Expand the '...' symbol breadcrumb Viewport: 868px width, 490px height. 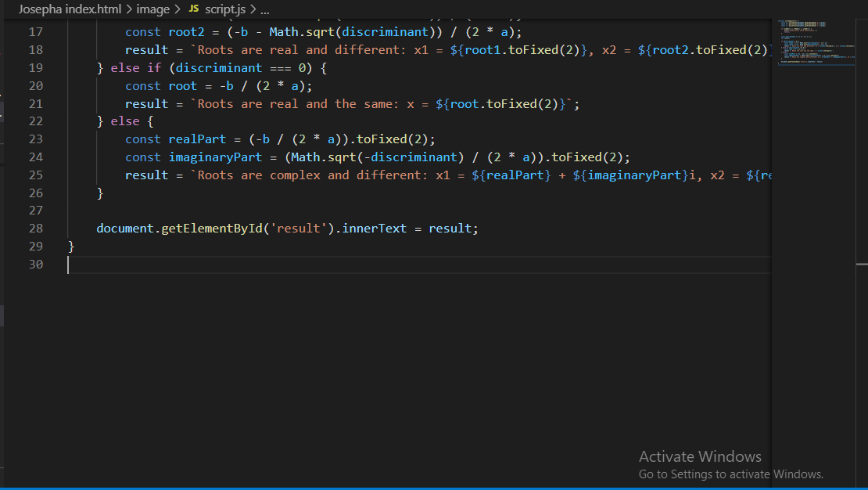(264, 10)
